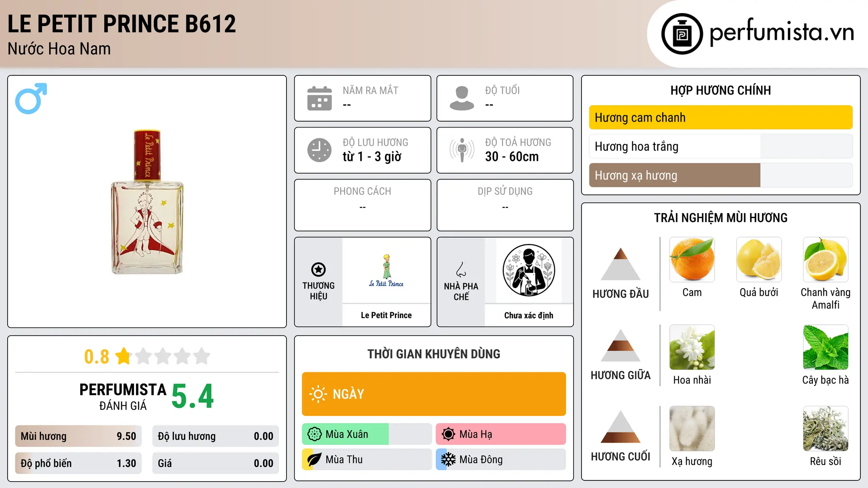The image size is (868, 488).
Task: Select the Chanh vàng Amalfi lemon image
Action: click(826, 260)
